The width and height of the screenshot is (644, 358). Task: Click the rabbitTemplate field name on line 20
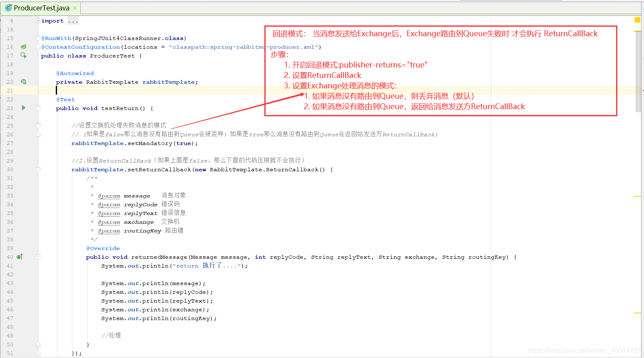tap(168, 82)
